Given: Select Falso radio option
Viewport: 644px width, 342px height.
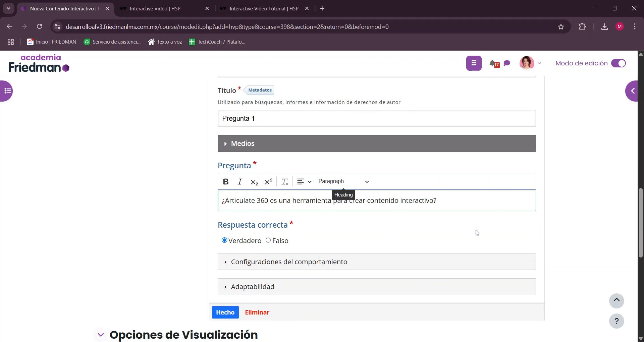Looking at the screenshot, I should tap(268, 240).
